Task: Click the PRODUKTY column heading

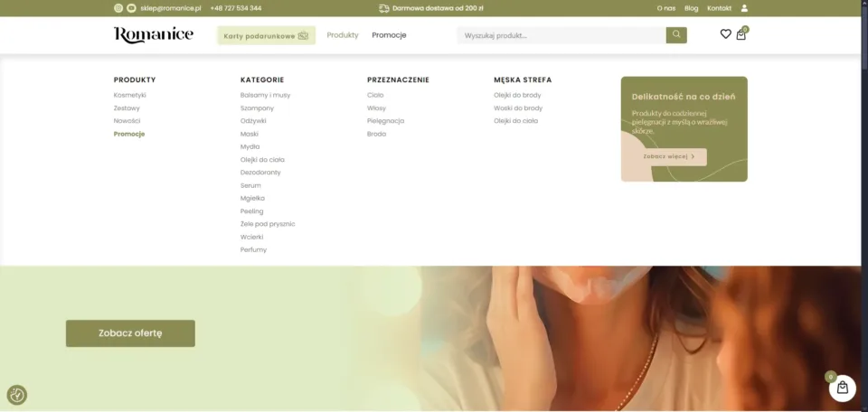Action: (x=135, y=80)
